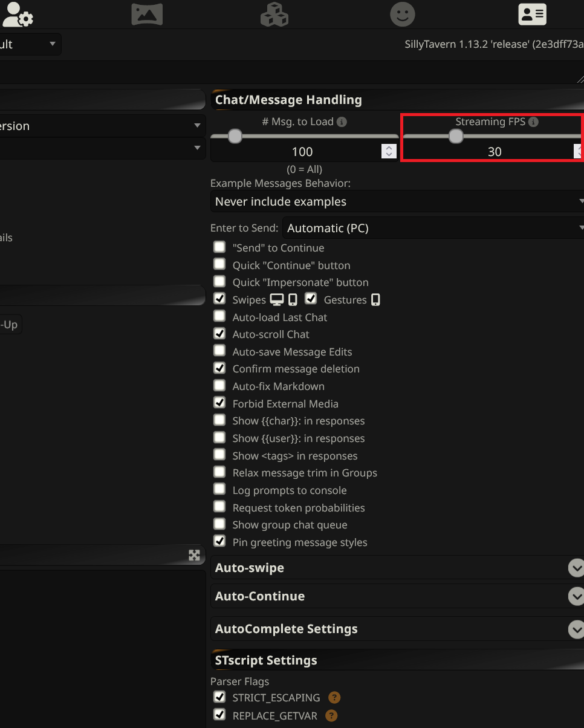Toggle "Send" to Continue checkbox
Image resolution: width=584 pixels, height=728 pixels.
[219, 247]
